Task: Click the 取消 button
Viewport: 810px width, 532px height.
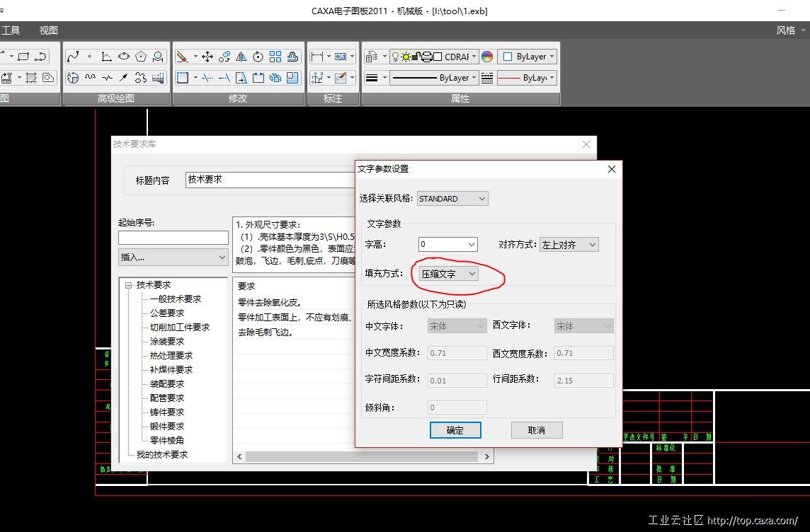Action: click(537, 430)
